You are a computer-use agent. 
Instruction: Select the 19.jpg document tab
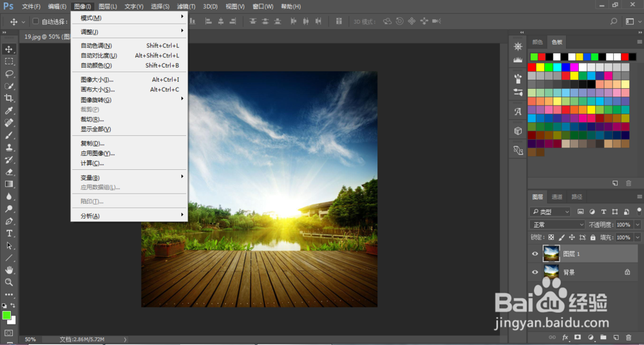46,36
